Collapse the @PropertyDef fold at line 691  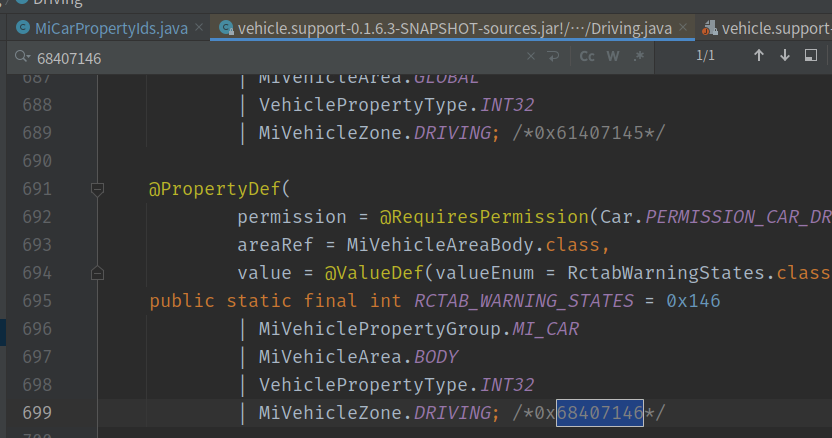tap(97, 189)
